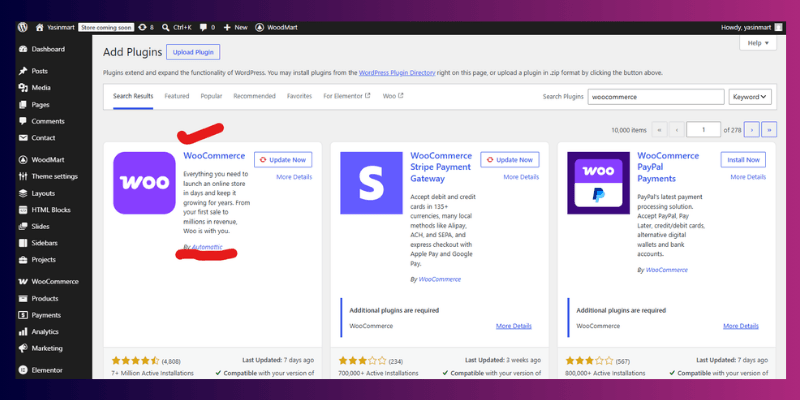
Task: Switch to the Recommended tab
Action: coord(255,96)
